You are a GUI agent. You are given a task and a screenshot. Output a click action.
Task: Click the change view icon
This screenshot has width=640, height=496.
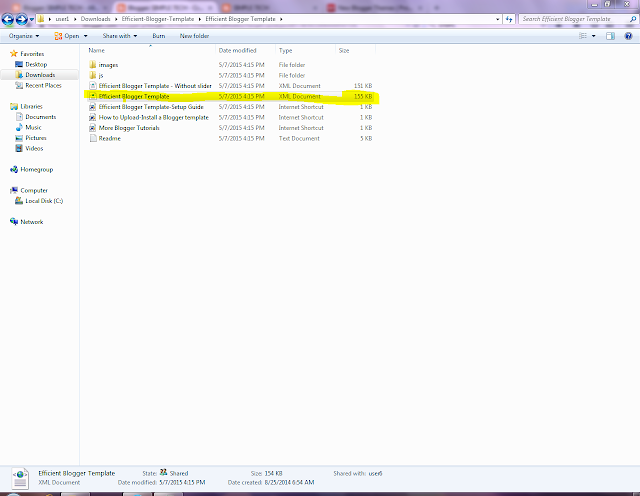coord(583,36)
